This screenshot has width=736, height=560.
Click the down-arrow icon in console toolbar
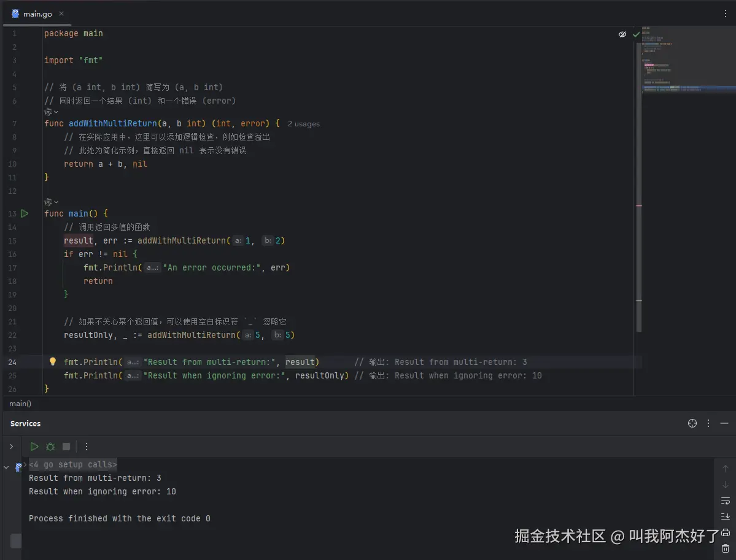(725, 485)
